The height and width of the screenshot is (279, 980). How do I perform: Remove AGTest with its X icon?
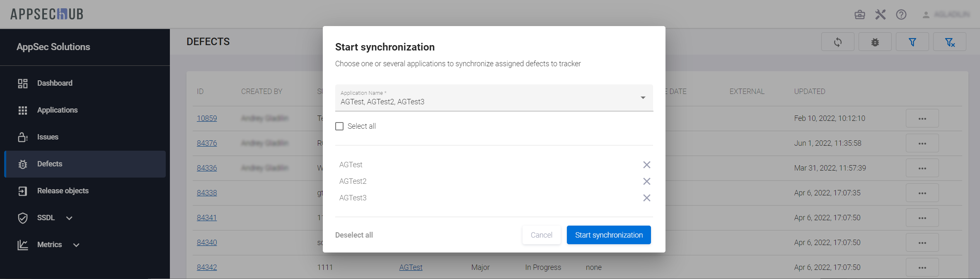pyautogui.click(x=646, y=165)
